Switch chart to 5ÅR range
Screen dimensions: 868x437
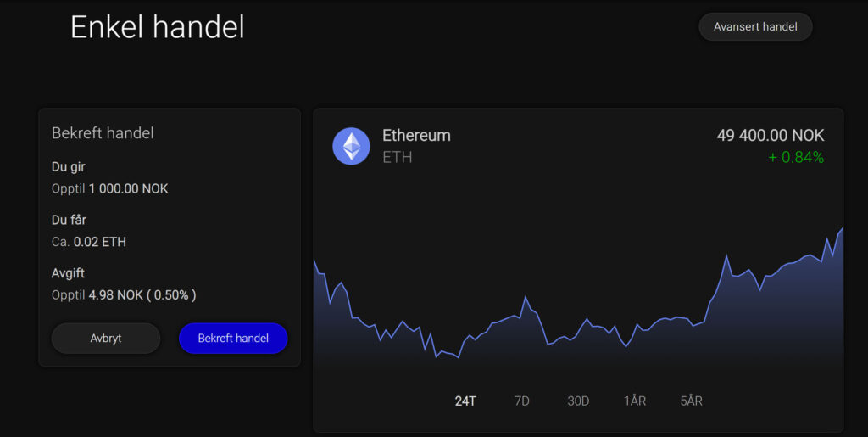click(691, 401)
